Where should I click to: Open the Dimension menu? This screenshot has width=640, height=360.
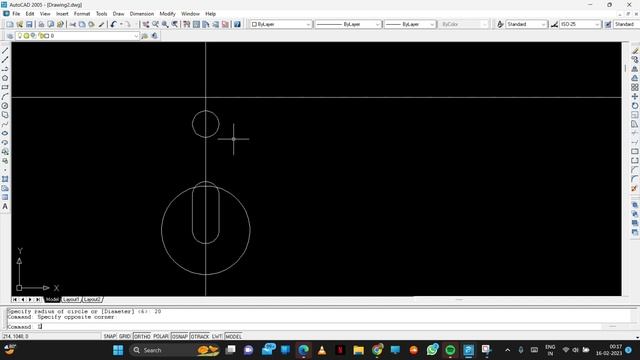tap(142, 14)
